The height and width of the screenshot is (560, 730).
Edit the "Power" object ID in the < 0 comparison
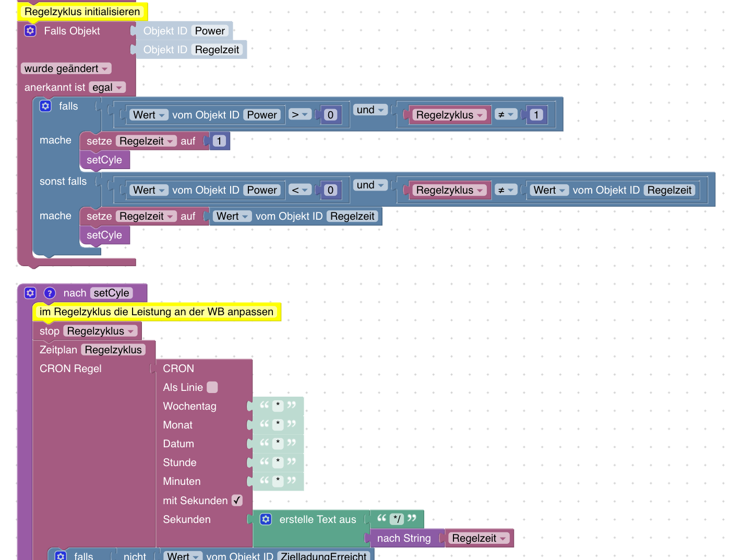click(262, 190)
